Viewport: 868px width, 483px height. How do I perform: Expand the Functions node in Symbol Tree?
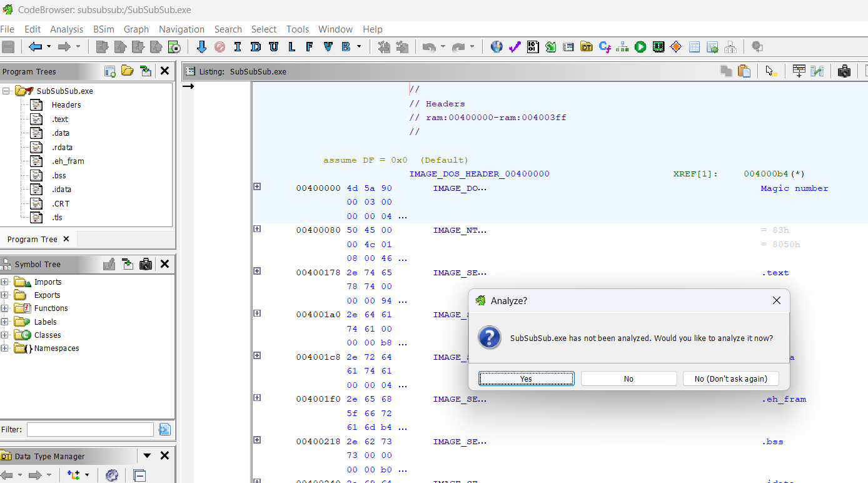point(4,308)
